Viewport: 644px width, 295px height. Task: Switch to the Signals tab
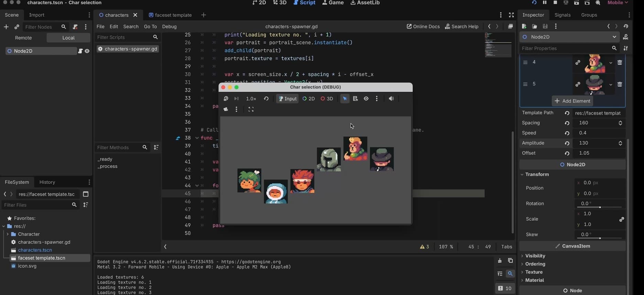point(563,15)
